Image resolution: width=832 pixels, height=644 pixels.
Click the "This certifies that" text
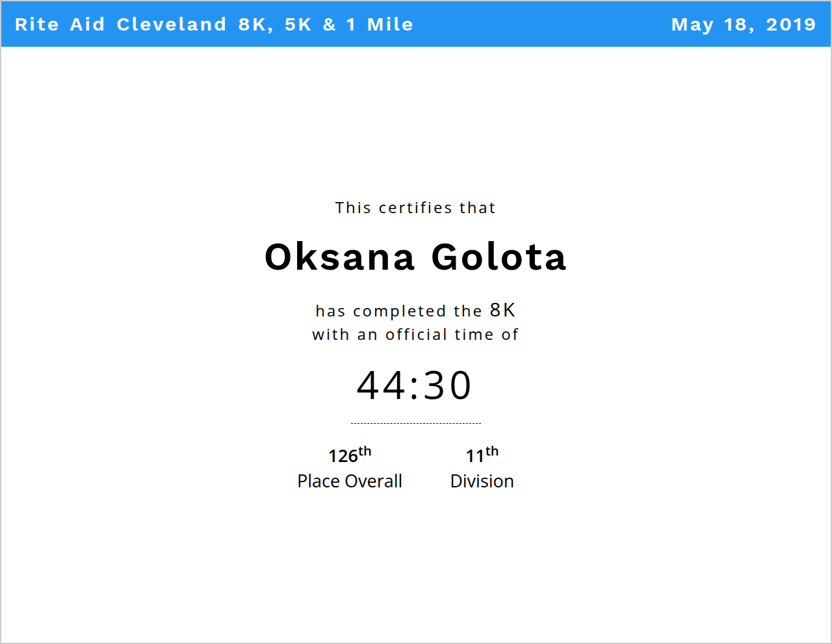pos(415,208)
